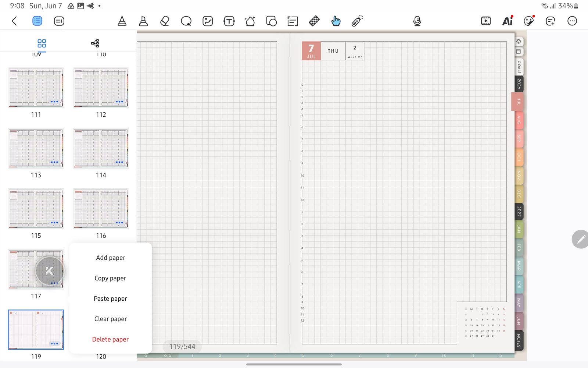Viewport: 588px width, 368px height.
Task: Jump to 2026 year tab
Action: click(519, 84)
